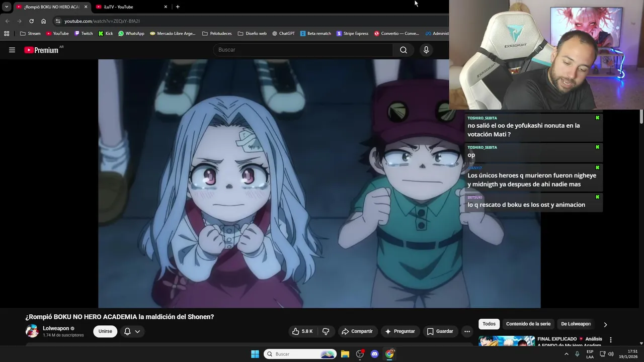Save the video with Guardar
The image size is (644, 362).
click(440, 331)
